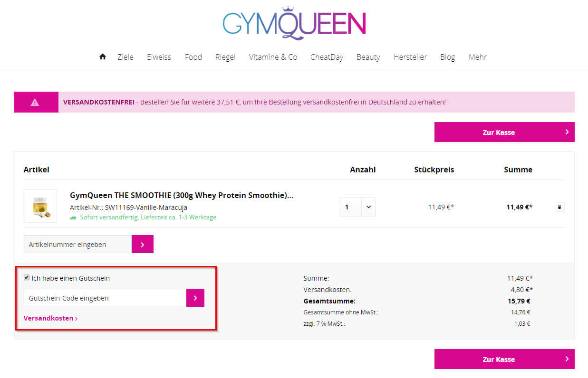Viewport: 588px width, 378px height.
Task: Delete THE SMOOTHIE item with trash icon
Action: [x=559, y=207]
